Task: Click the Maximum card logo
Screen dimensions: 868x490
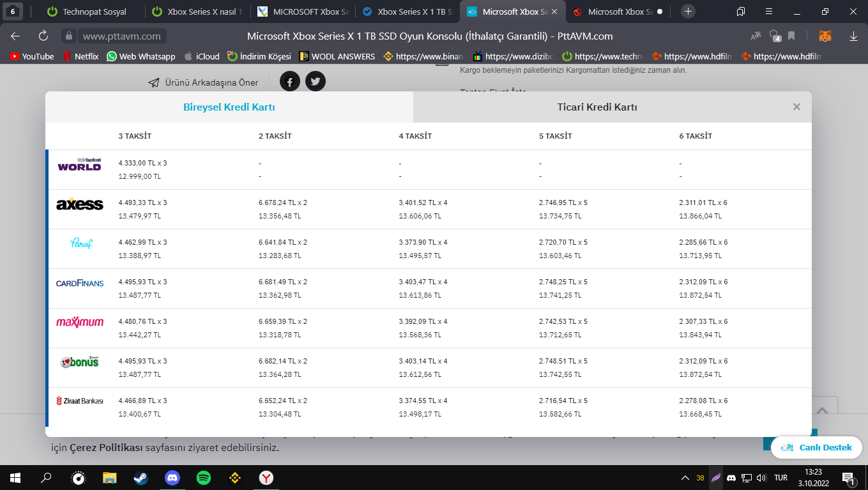Action: tap(80, 323)
